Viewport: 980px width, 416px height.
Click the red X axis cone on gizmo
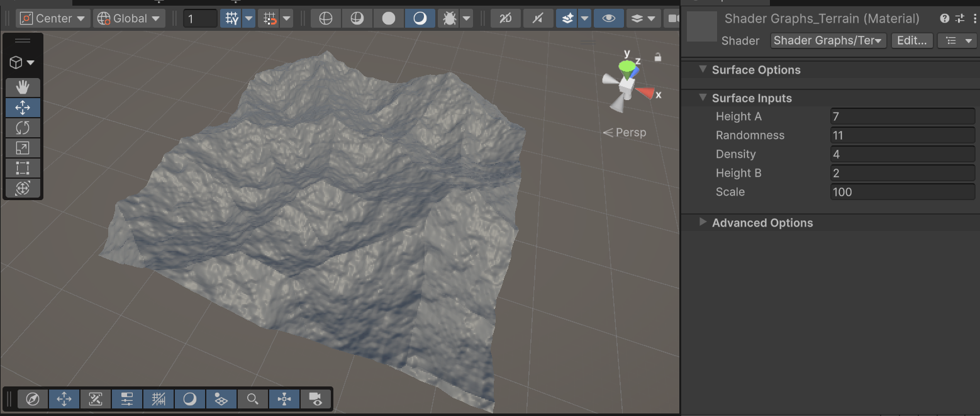coord(644,93)
